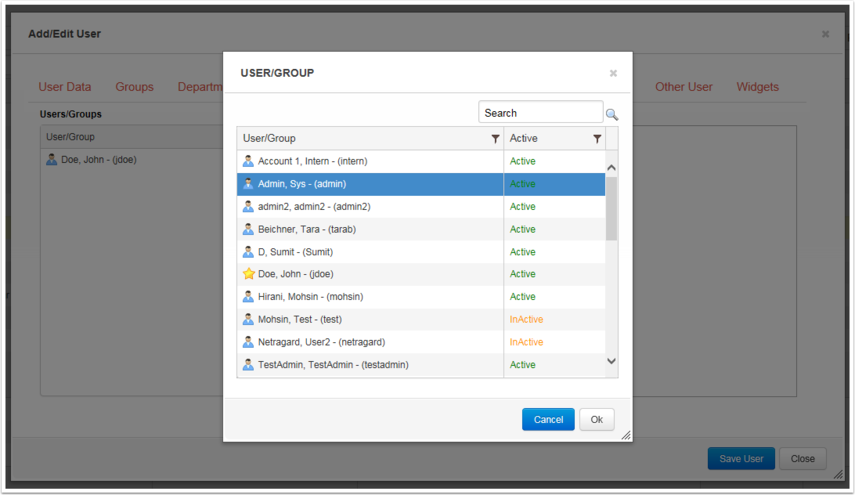The width and height of the screenshot is (855, 495).
Task: Select row 'Netragard, User2 - (netragard)'
Action: 421,342
